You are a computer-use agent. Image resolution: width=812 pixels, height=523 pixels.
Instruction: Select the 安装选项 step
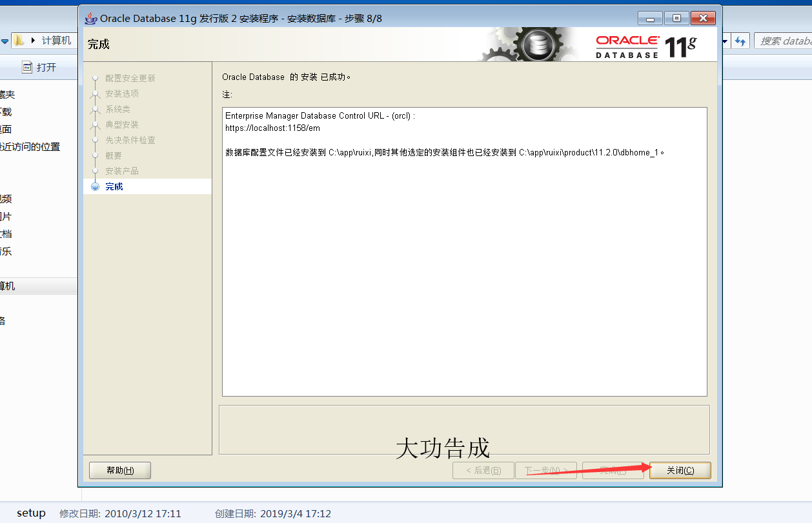pyautogui.click(x=122, y=94)
